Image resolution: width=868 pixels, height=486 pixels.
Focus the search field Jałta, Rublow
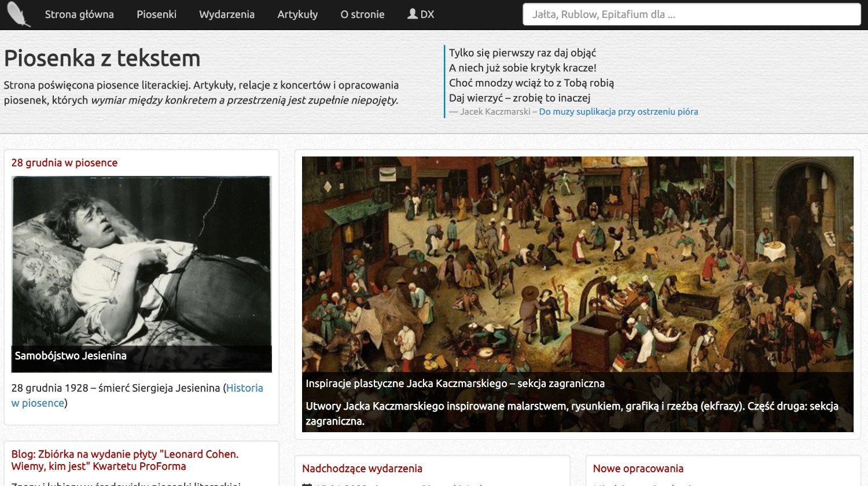[692, 14]
